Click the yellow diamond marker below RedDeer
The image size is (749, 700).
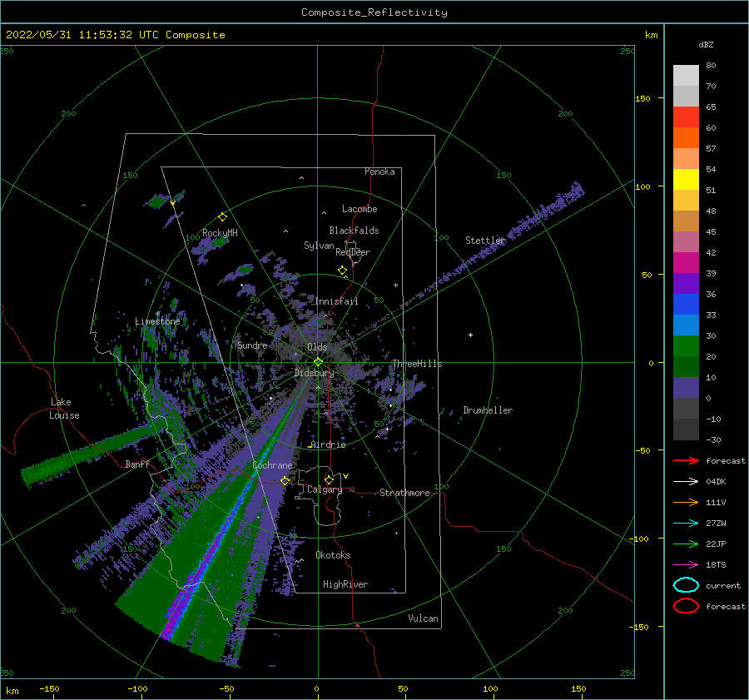pos(342,271)
